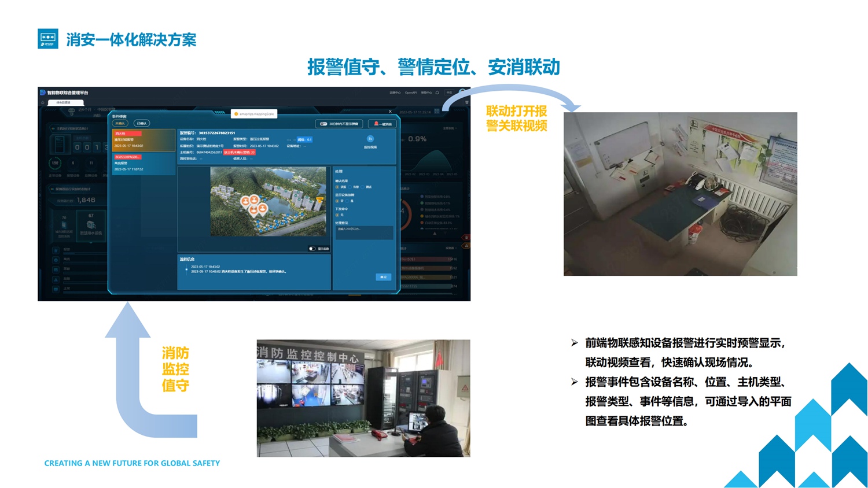Open the 监控视频 surveillance video icon
The width and height of the screenshot is (868, 488).
370,139
